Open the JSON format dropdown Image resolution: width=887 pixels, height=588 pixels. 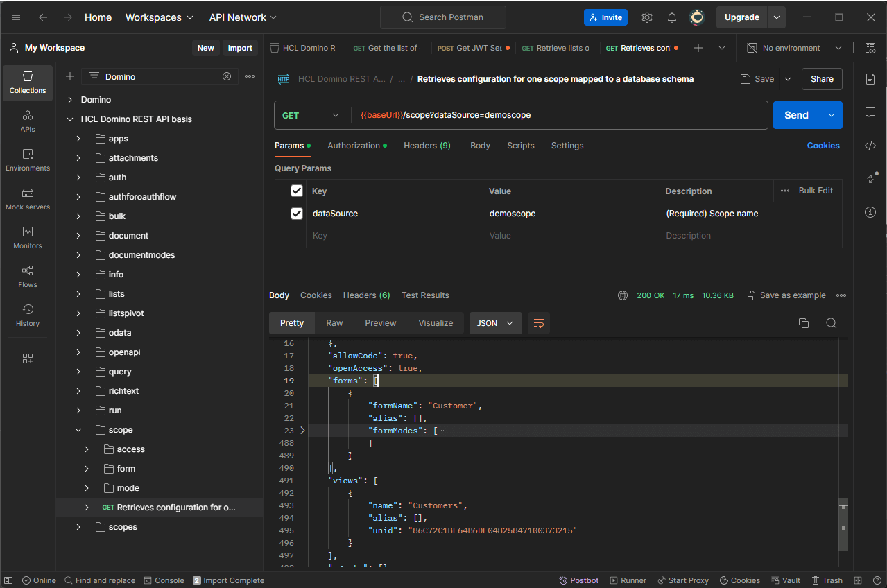[x=495, y=323]
